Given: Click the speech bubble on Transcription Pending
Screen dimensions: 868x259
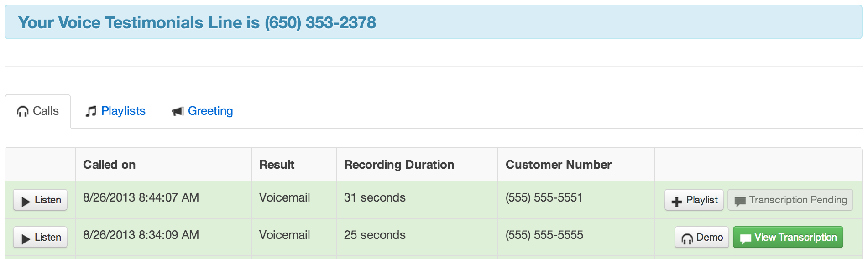Looking at the screenshot, I should click(740, 201).
